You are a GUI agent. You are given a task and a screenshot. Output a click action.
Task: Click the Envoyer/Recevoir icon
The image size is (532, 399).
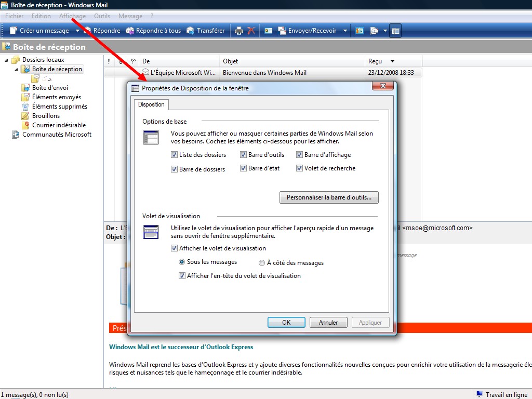[x=283, y=31]
